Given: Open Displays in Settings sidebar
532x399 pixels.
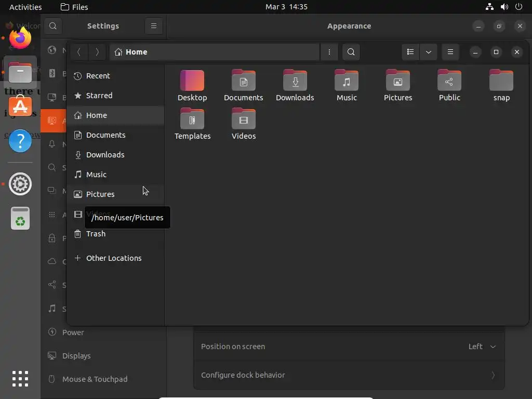Looking at the screenshot, I should (x=103, y=355).
